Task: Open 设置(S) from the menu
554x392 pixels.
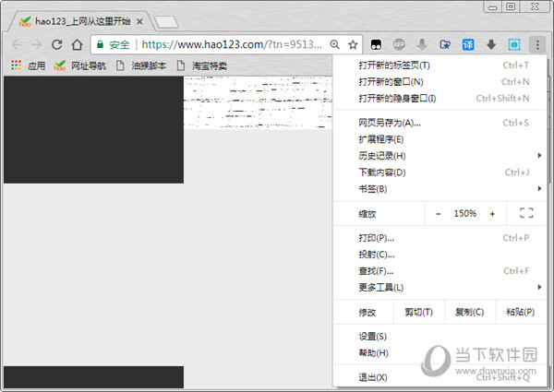Action: 373,337
